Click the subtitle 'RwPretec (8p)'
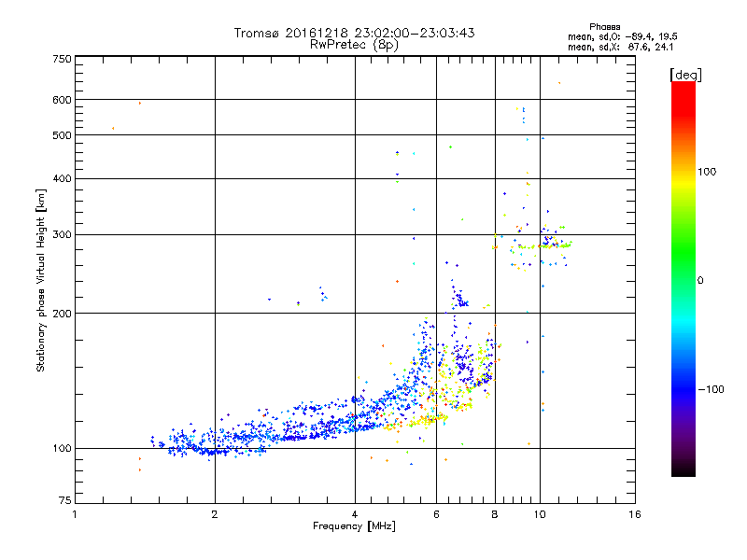The image size is (747, 560). 354,45
